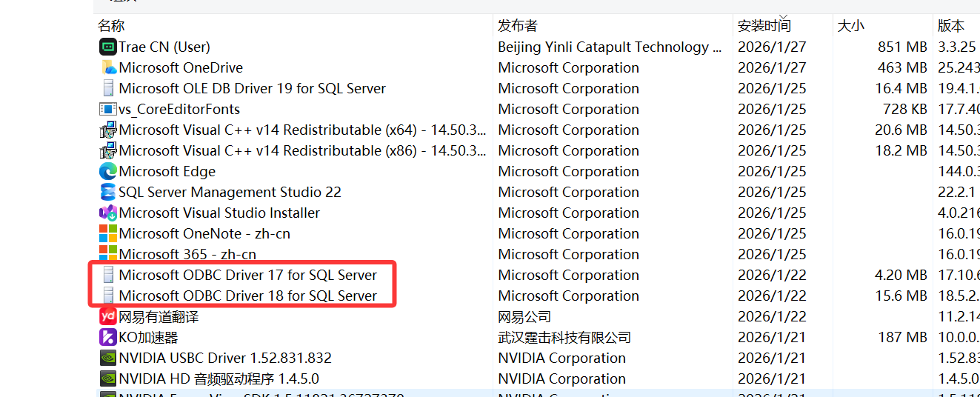The height and width of the screenshot is (397, 980).
Task: Select NVIDIA HD 音频驱动程序 1.4.5.0 entry
Action: [219, 378]
